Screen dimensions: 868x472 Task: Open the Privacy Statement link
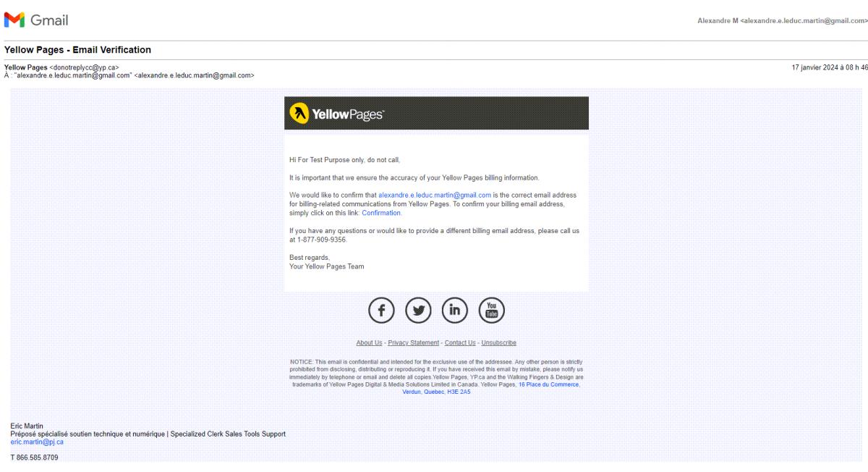[413, 343]
